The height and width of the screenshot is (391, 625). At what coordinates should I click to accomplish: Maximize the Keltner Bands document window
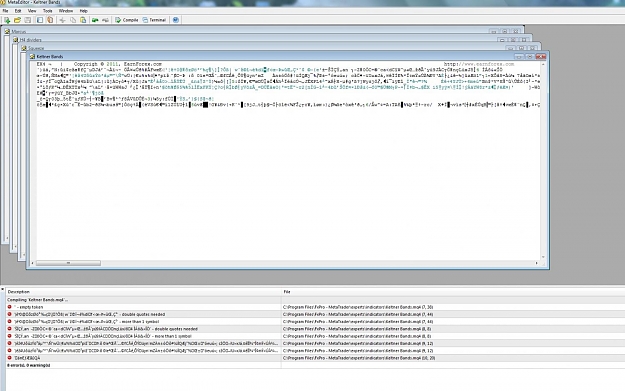(530, 57)
